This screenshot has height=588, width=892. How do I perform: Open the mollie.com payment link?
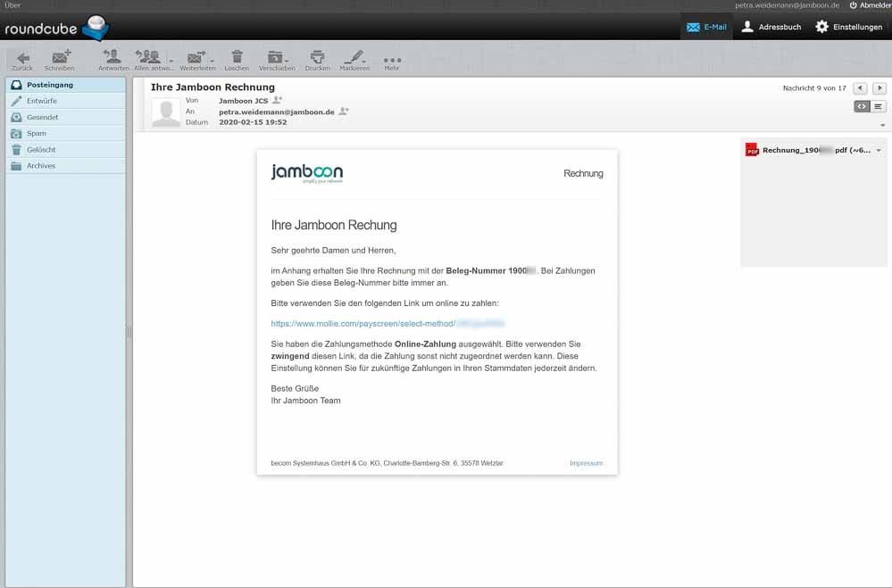(x=388, y=324)
